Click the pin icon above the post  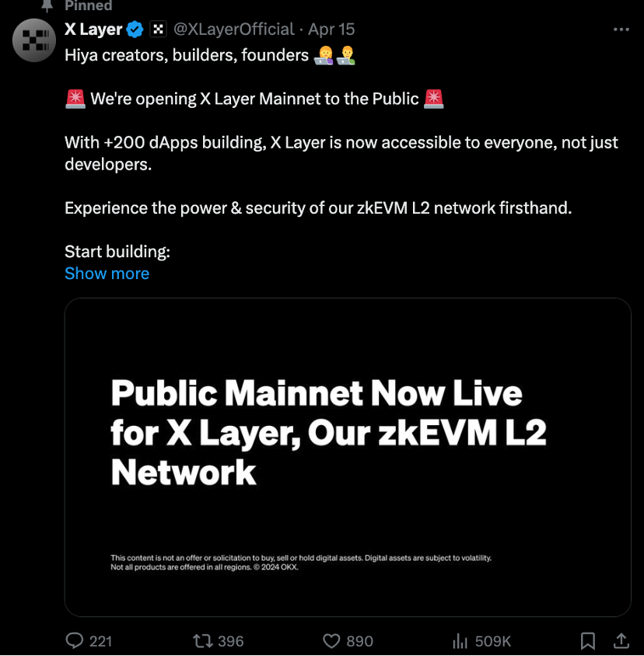click(48, 5)
